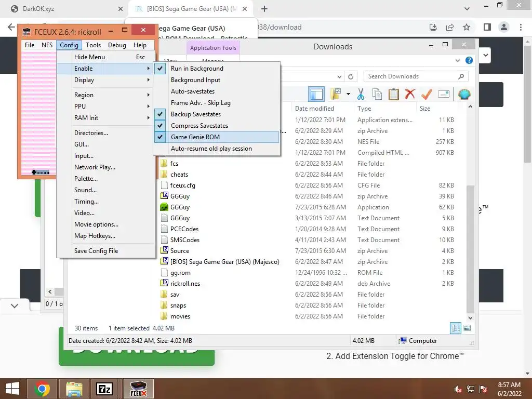Enable Auto-resume old play session
532x399 pixels.
[x=217, y=148]
